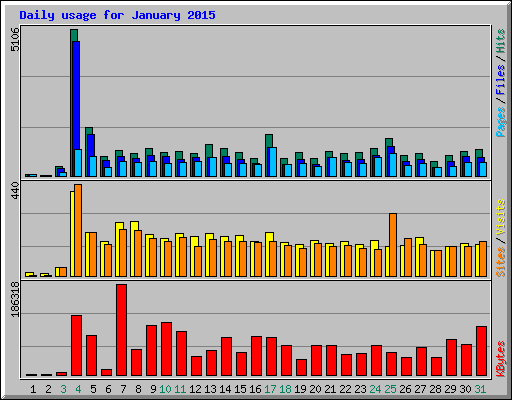512x400 pixels.
Task: Click day label 27 on the x-axis
Action: coord(420,389)
